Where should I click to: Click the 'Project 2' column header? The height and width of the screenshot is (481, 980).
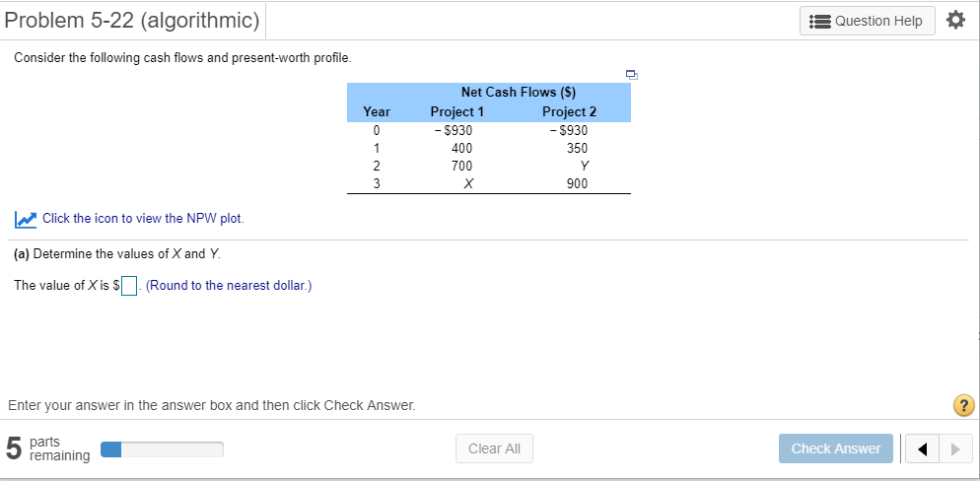570,111
